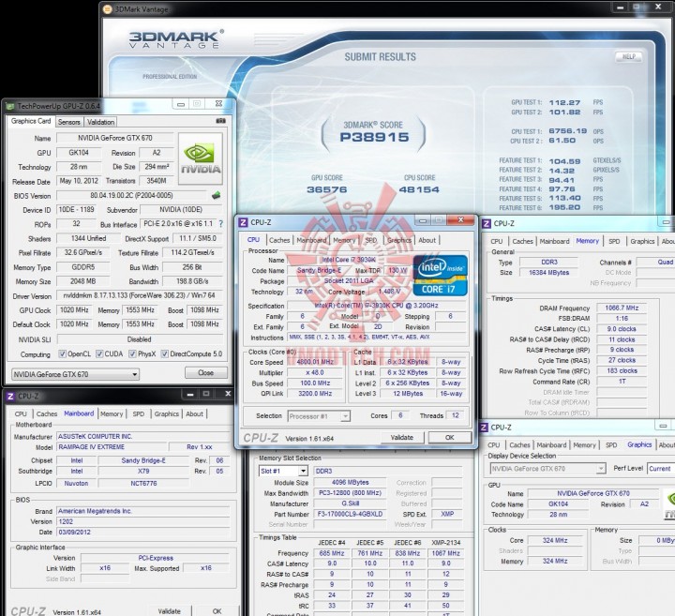Click the NVIDIA logo in GPU-Z
This screenshot has height=616, width=675.
[x=201, y=158]
